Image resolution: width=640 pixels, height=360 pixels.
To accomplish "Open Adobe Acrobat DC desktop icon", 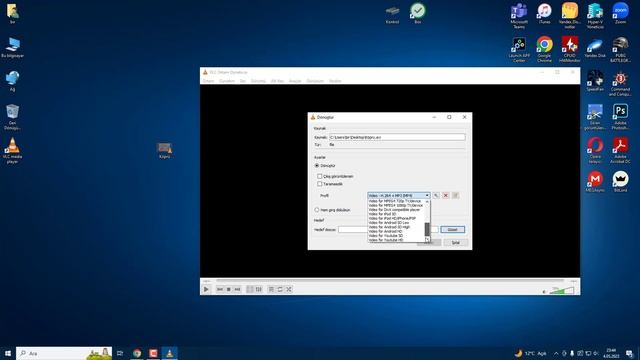I will pos(620,151).
